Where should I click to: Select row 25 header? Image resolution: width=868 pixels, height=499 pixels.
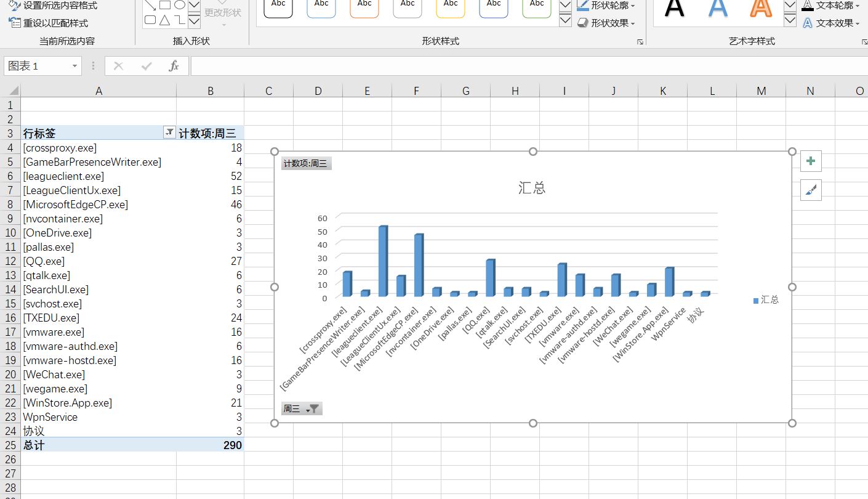(x=10, y=445)
